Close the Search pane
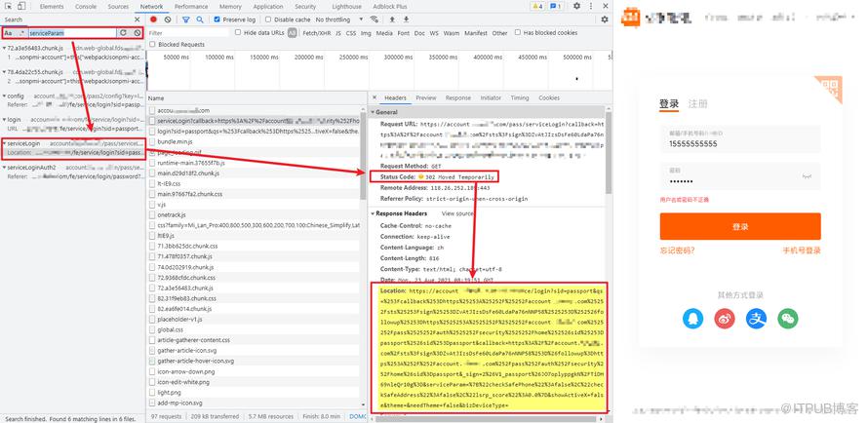This screenshot has width=868, height=423. click(x=138, y=19)
